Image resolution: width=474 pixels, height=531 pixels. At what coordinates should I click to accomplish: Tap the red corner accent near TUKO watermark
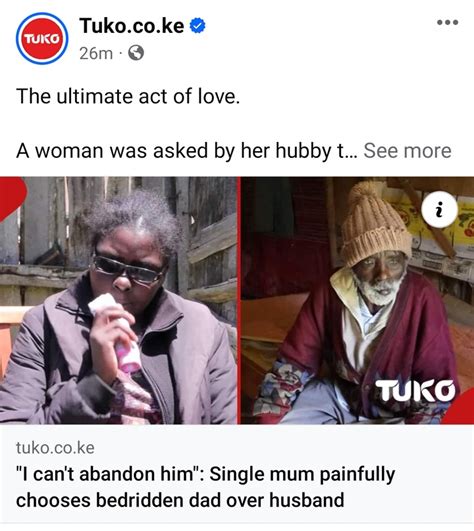click(x=461, y=408)
